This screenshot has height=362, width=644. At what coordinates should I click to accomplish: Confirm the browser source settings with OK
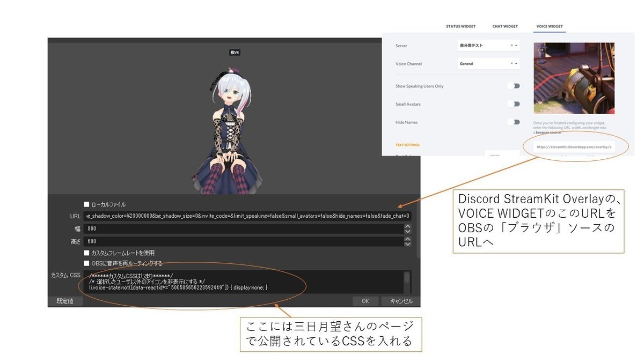click(365, 301)
